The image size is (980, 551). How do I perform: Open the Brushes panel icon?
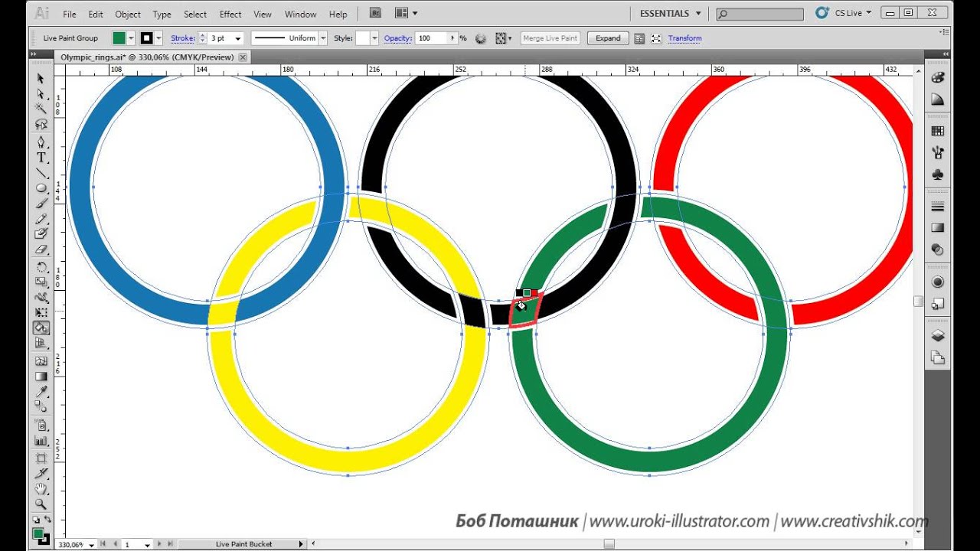pyautogui.click(x=937, y=153)
